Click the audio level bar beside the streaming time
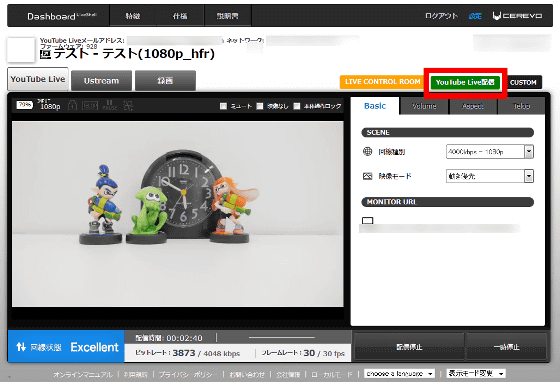 pos(282,337)
